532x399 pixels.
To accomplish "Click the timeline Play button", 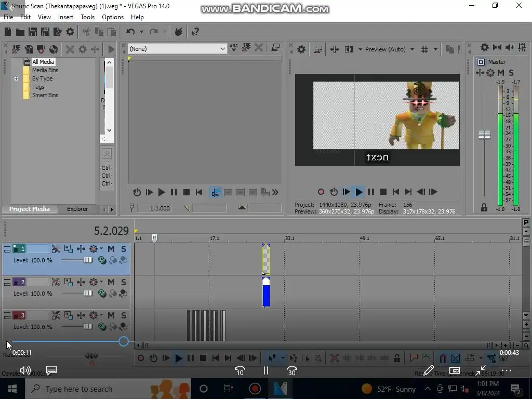I will [178, 358].
